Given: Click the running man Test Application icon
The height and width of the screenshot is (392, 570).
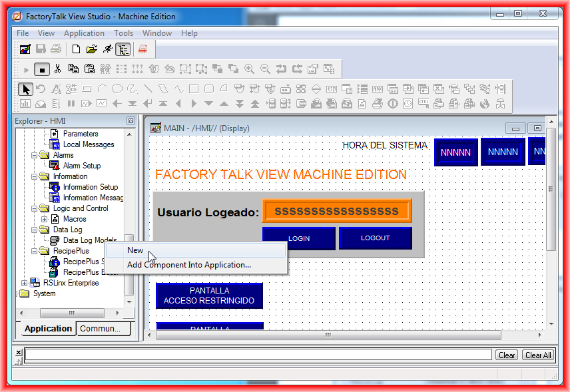Looking at the screenshot, I should 108,49.
